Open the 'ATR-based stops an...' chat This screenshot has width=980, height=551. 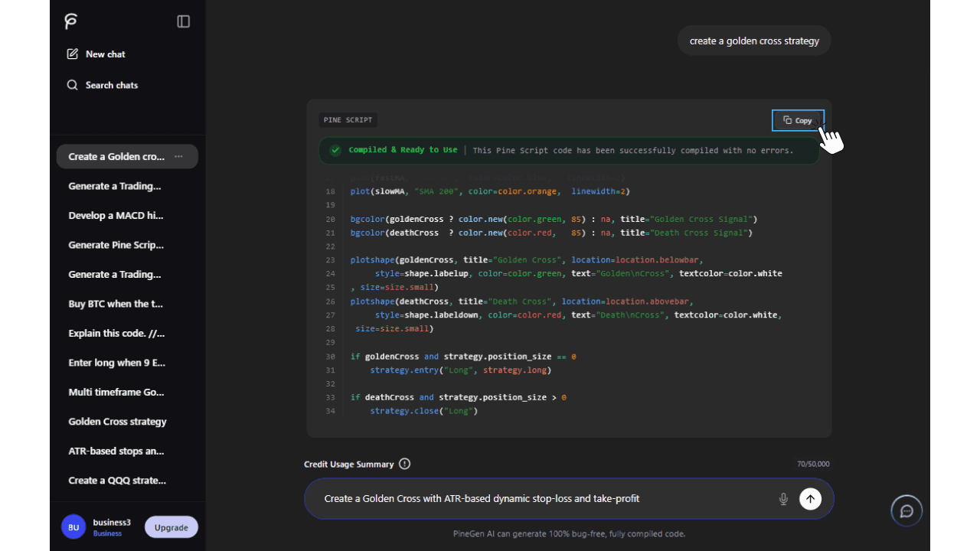click(116, 451)
